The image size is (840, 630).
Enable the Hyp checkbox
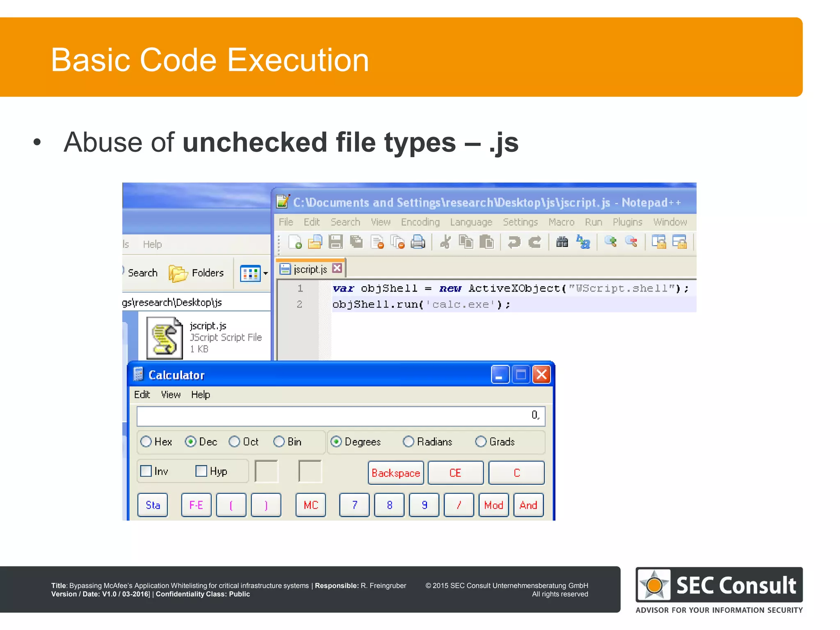click(x=201, y=471)
